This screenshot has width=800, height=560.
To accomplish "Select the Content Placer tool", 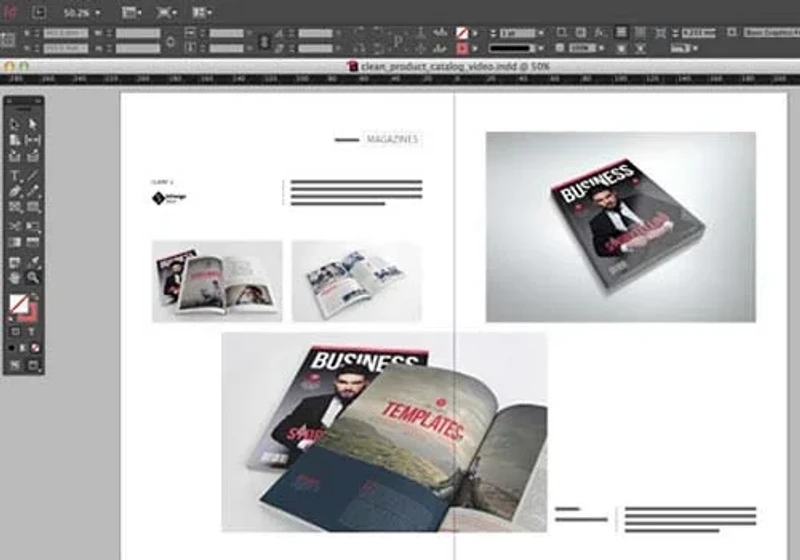I will point(33,156).
